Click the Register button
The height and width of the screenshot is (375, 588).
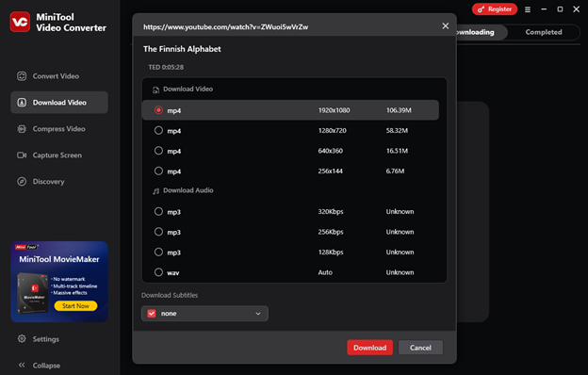tap(495, 9)
